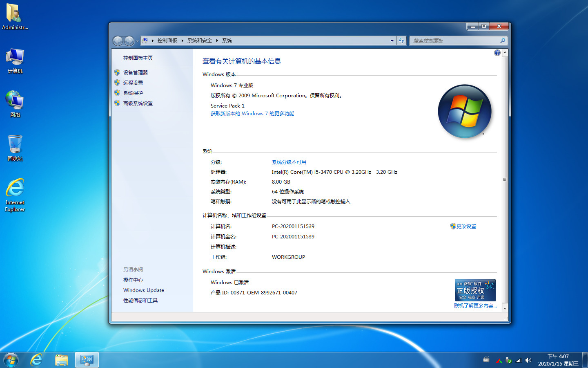Expand the arrow after 控制面板 breadcrumb
The image size is (588, 368).
pos(182,40)
